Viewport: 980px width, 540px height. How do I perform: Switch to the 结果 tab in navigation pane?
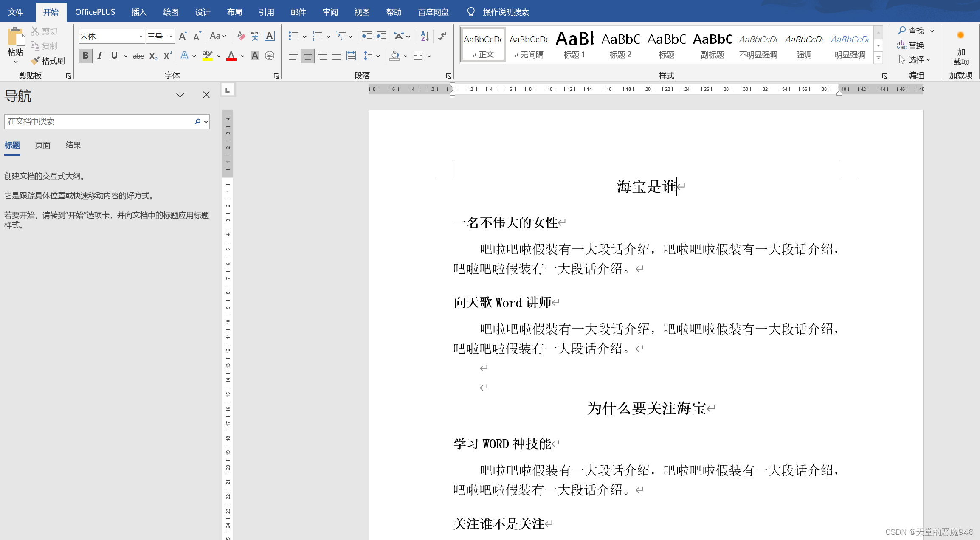pos(73,145)
